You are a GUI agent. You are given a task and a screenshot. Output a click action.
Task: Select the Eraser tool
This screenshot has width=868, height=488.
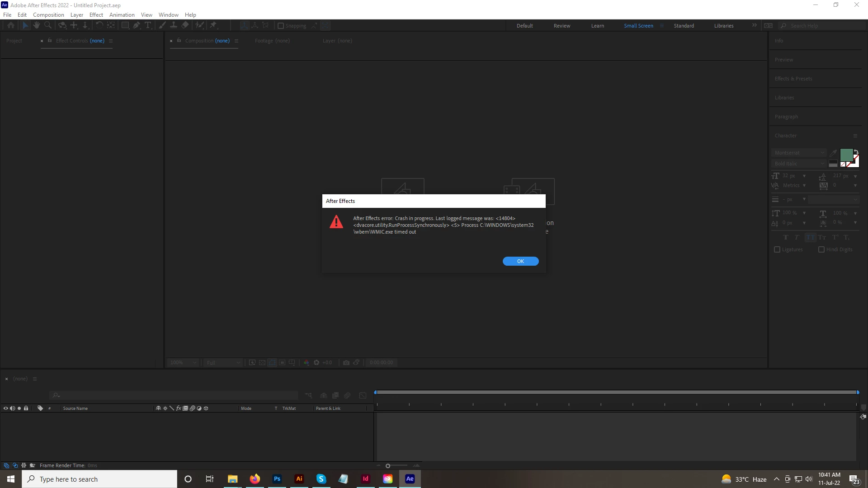[185, 25]
